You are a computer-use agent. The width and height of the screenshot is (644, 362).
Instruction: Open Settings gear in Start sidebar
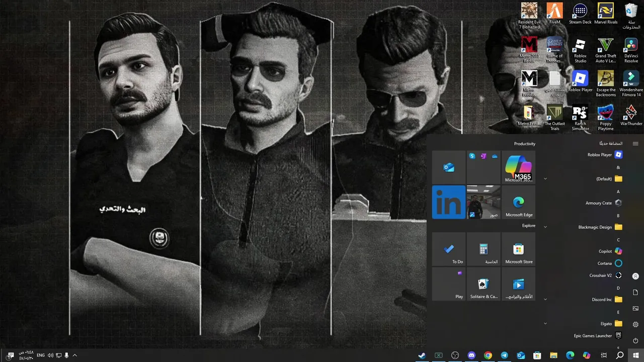point(635,324)
